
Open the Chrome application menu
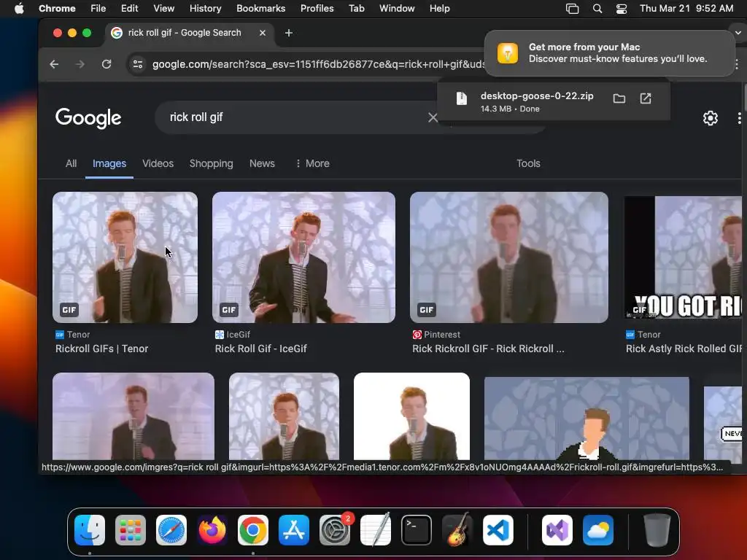[57, 8]
